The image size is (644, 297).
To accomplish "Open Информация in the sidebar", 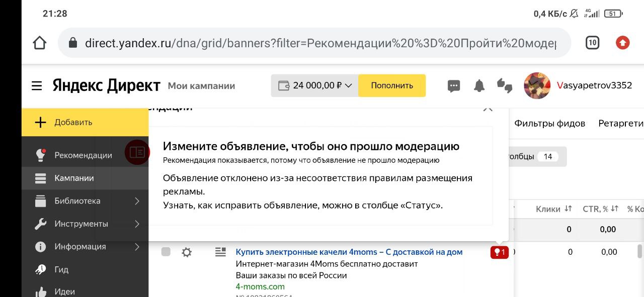I will click(x=80, y=247).
